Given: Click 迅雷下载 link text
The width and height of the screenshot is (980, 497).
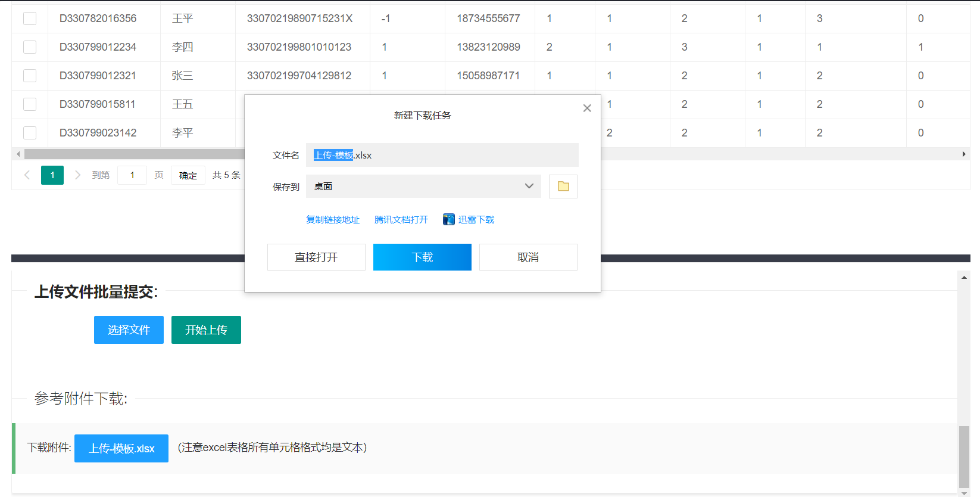Looking at the screenshot, I should point(476,219).
